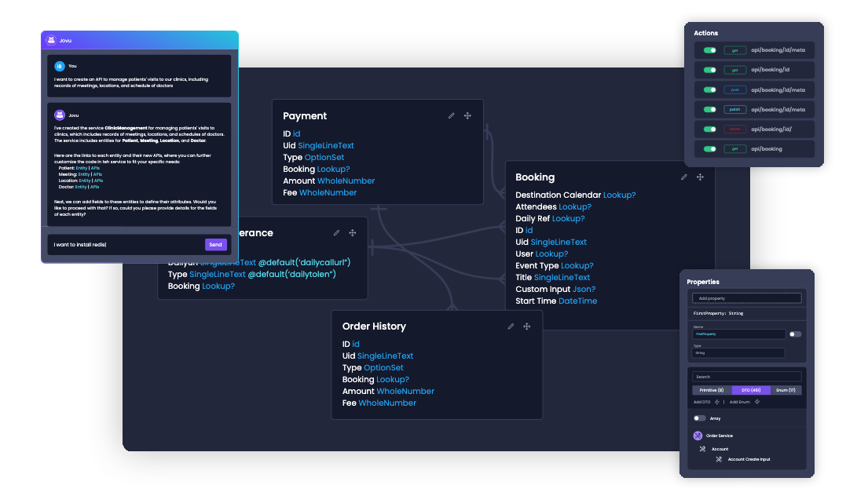Image resolution: width=868 pixels, height=496 pixels.
Task: Click Booking's 'Event Type Lookup?' field
Action: 554,266
